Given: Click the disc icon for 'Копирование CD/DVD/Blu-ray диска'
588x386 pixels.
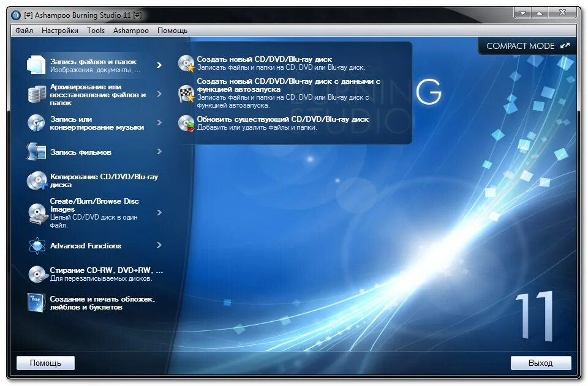Looking at the screenshot, I should tap(37, 180).
